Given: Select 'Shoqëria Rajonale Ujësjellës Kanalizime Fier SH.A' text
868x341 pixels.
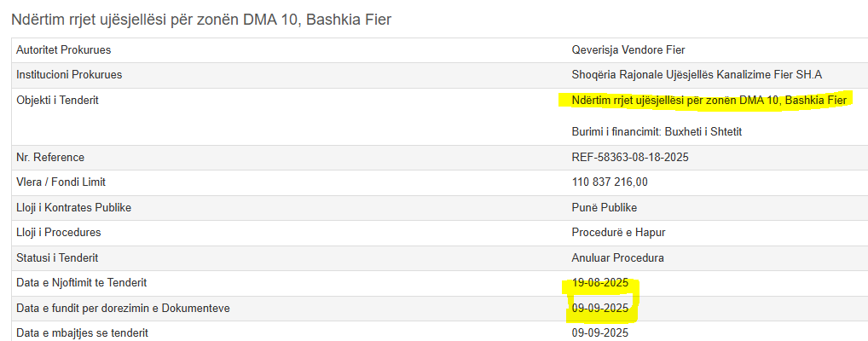Looking at the screenshot, I should click(697, 75).
